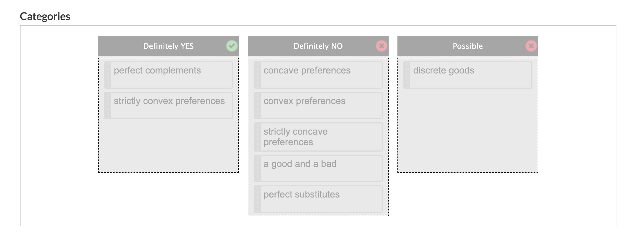Click the 'Categories' heading
644x251 pixels.
[x=45, y=16]
